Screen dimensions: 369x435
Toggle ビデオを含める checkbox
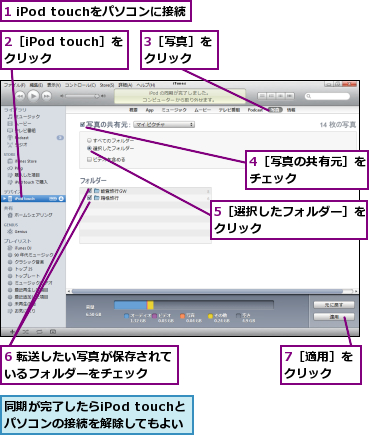pyautogui.click(x=89, y=159)
